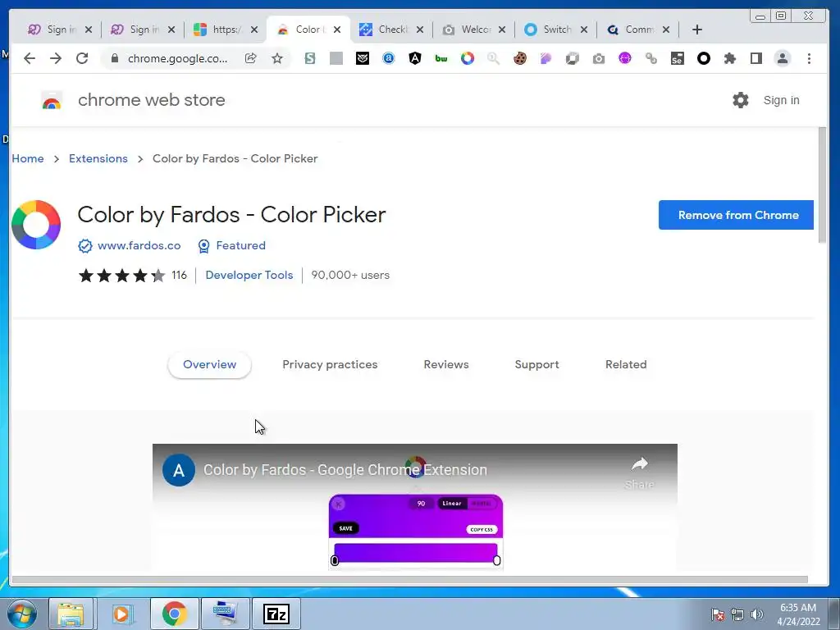This screenshot has width=840, height=630.
Task: Open a new browser tab
Action: [697, 30]
